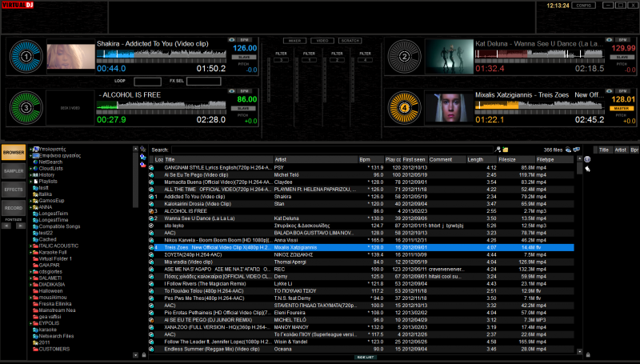This screenshot has height=364, width=640.
Task: Open the RECORD panel
Action: 14,208
